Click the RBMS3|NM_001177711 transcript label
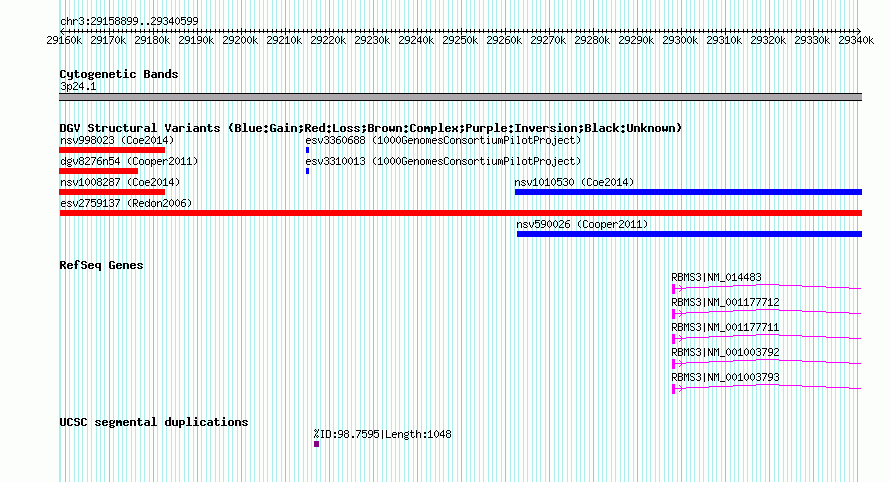The image size is (890, 482). point(725,328)
